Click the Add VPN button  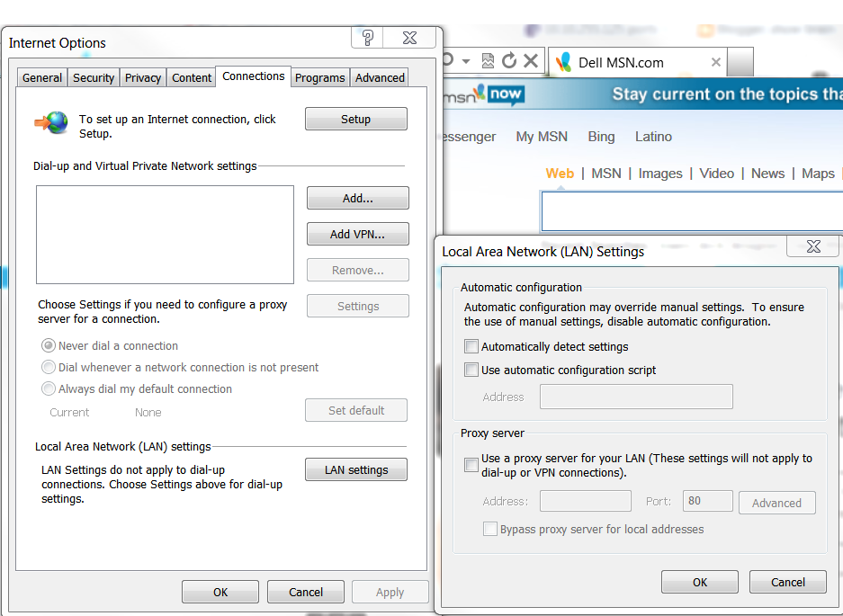[357, 234]
